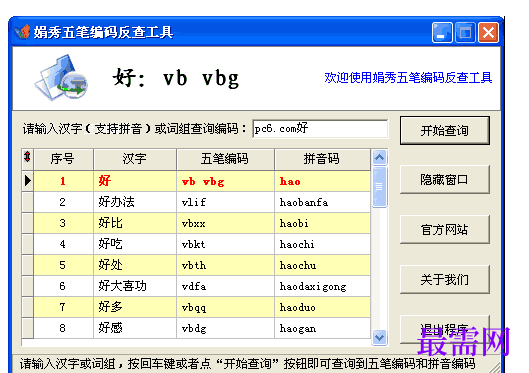Select the 好办法 cell

tap(135, 202)
